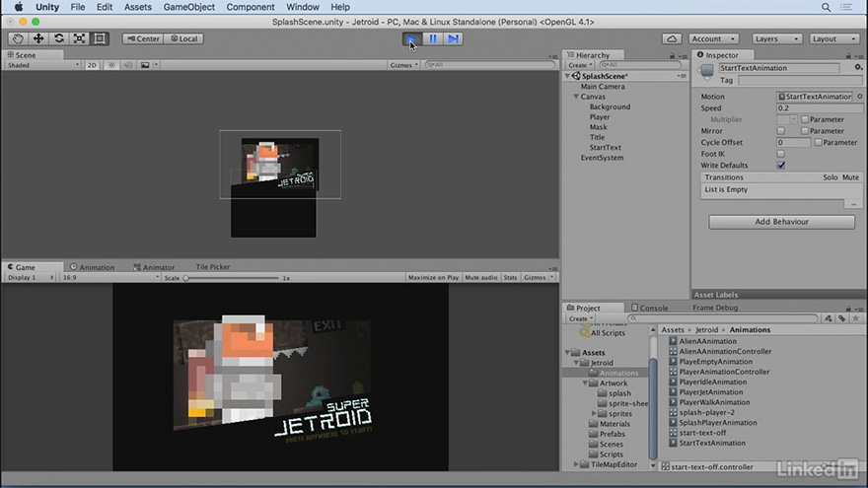Viewport: 868px width, 488px height.
Task: Open the Hierarchy Create dropdown
Action: coord(580,65)
